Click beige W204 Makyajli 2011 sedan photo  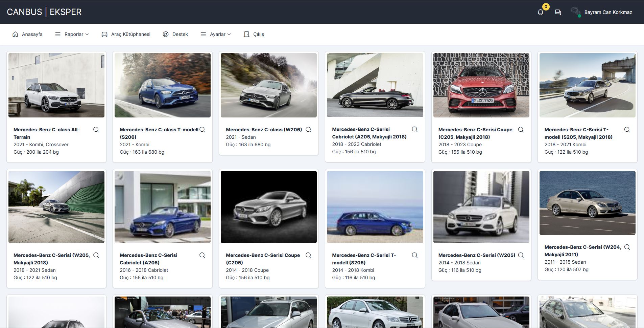588,203
